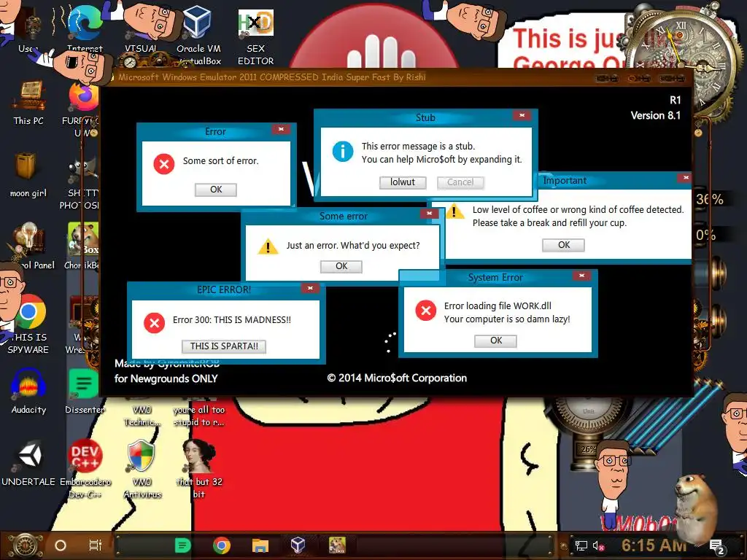
Task: Close the System Error dialog
Action: (581, 276)
